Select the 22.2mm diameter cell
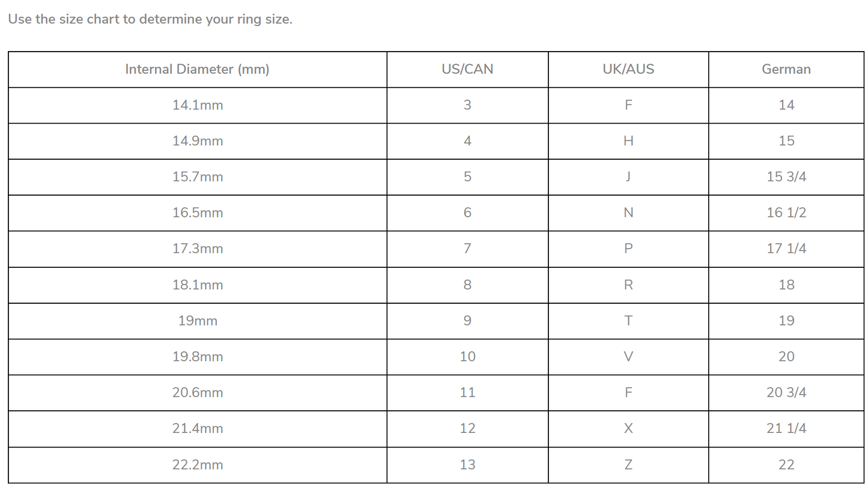Screen dimensions: 868x487 [197, 465]
